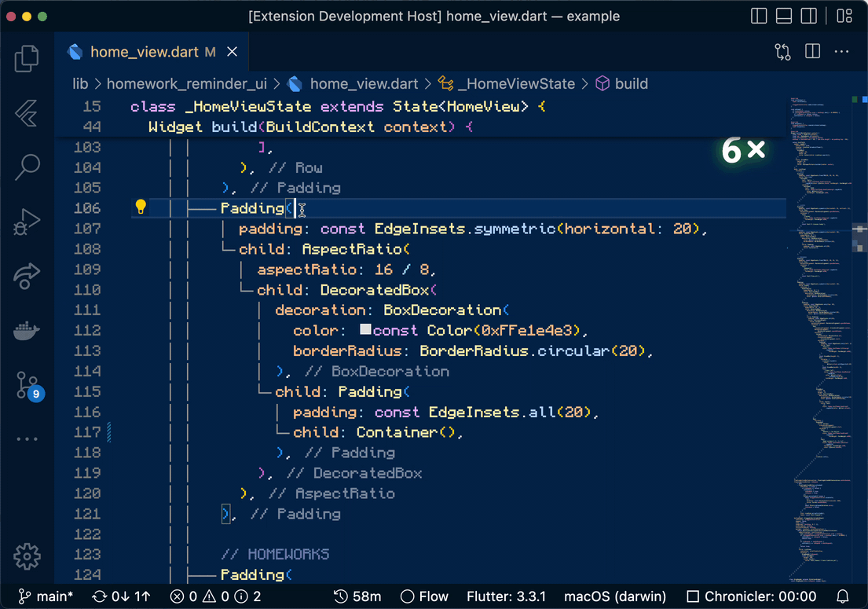The image size is (868, 609).
Task: Click EdgeInsets.symmetric on line 107
Action: (465, 229)
